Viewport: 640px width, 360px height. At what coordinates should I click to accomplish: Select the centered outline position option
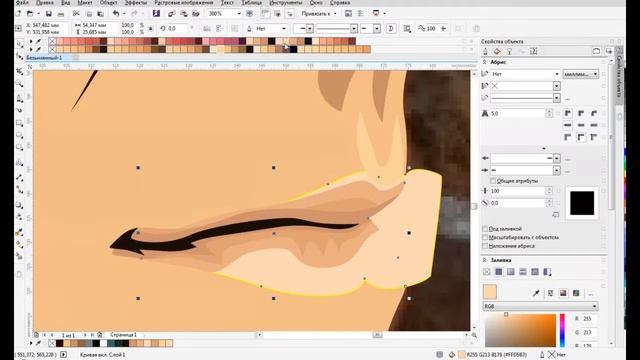pyautogui.click(x=581, y=137)
